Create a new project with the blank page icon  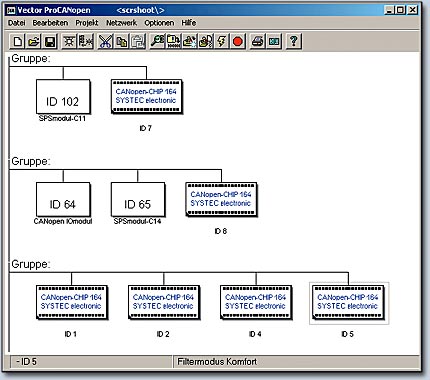pos(17,41)
